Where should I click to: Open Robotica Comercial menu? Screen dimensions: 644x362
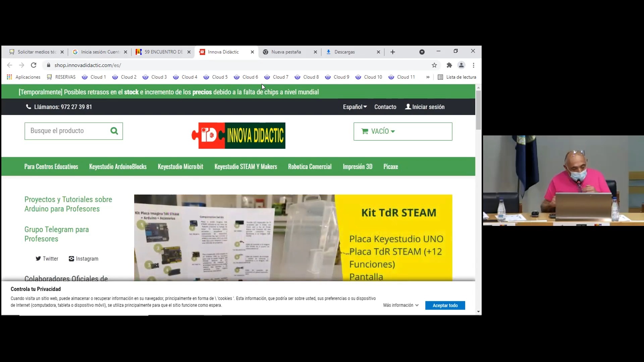click(x=310, y=167)
